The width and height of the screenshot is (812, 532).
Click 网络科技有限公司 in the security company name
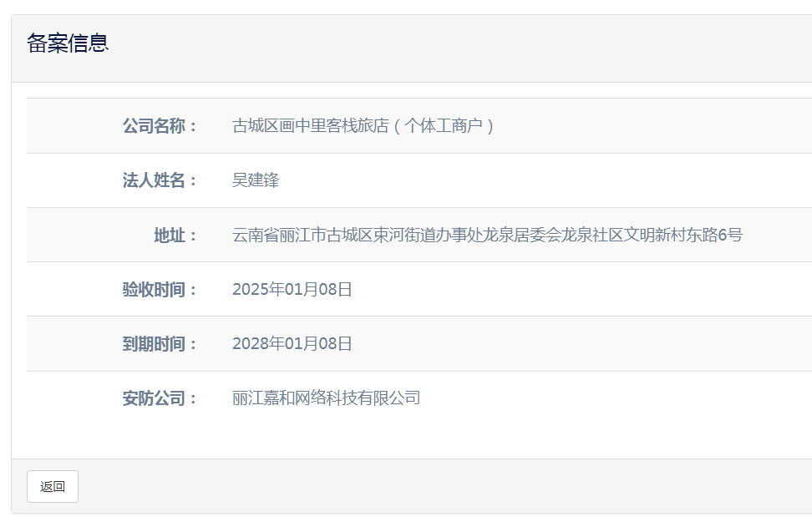tap(358, 398)
